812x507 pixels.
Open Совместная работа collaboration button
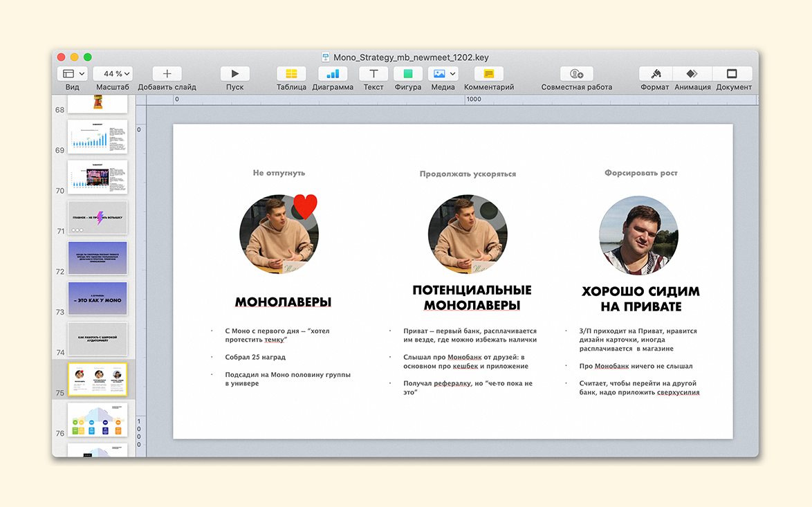(x=576, y=73)
